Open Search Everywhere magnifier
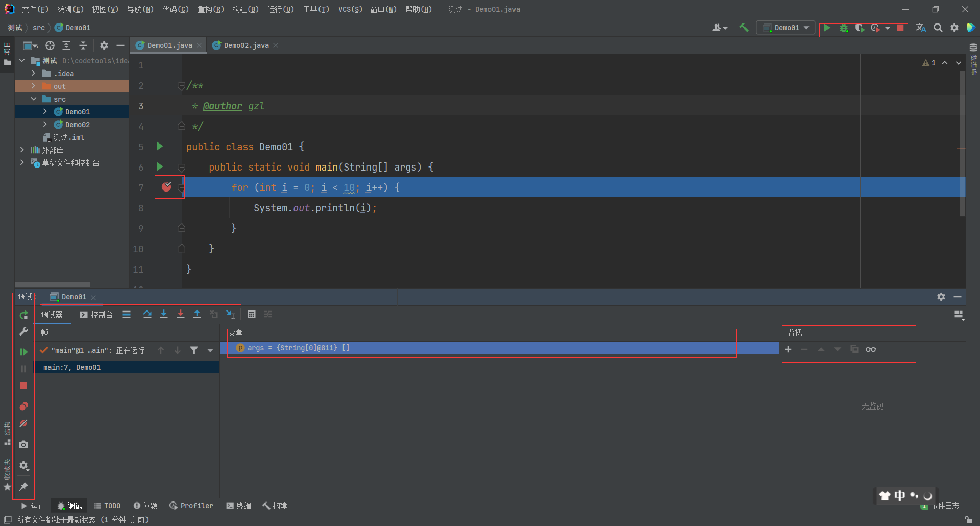 point(938,28)
